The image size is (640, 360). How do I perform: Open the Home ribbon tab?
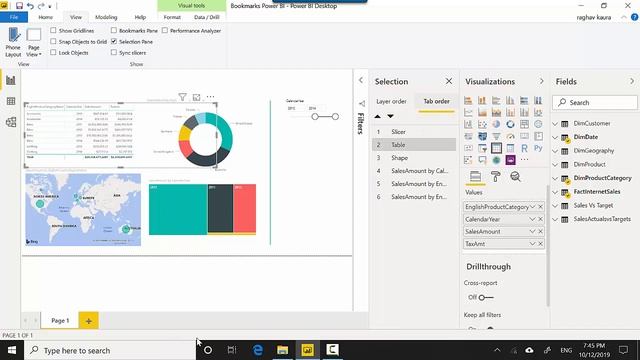[x=45, y=17]
